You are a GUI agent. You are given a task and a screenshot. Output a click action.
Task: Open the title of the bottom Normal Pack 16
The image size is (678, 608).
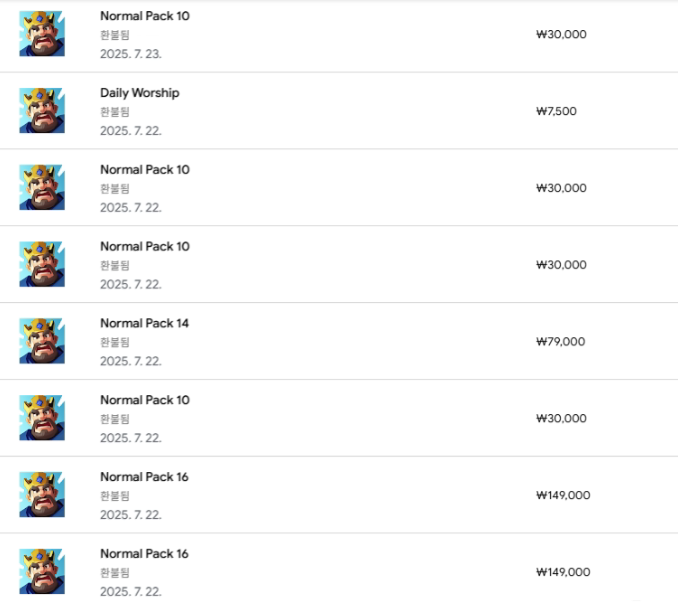(x=144, y=554)
